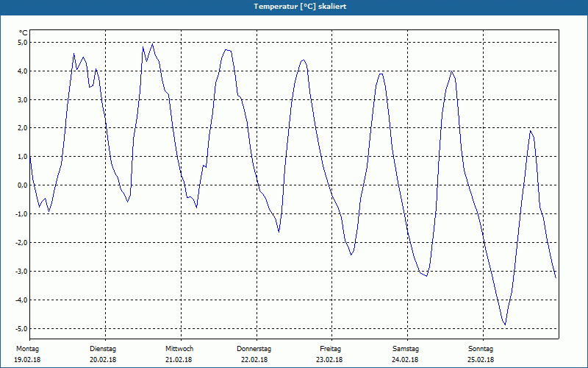Image resolution: width=588 pixels, height=368 pixels.
Task: Click the 1,0 axis value
Action: tap(23, 157)
